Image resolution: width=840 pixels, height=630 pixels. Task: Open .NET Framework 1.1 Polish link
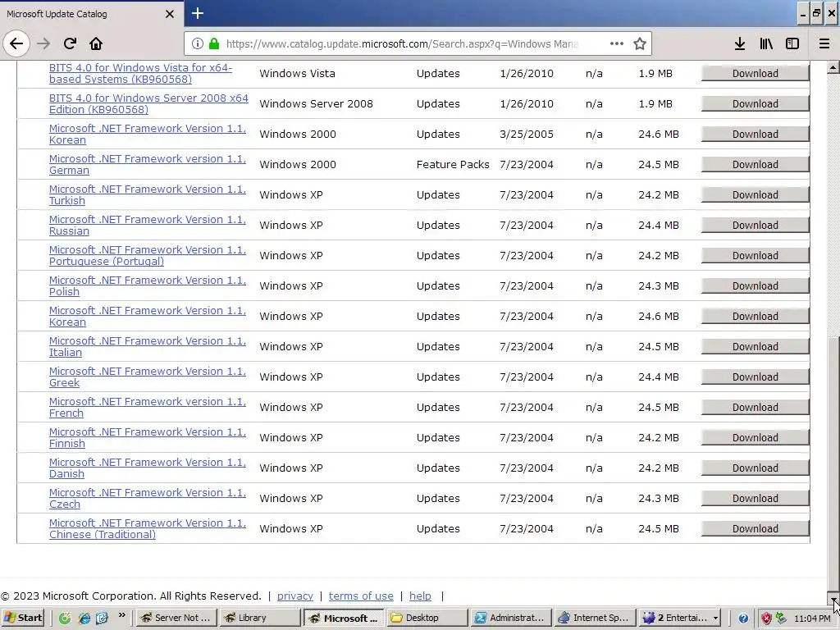(148, 286)
